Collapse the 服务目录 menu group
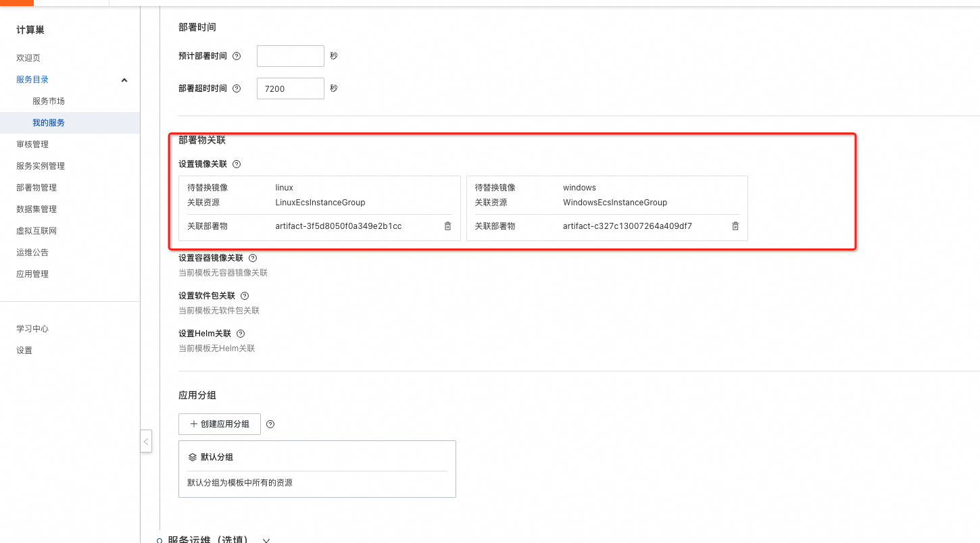980x543 pixels. (x=124, y=80)
